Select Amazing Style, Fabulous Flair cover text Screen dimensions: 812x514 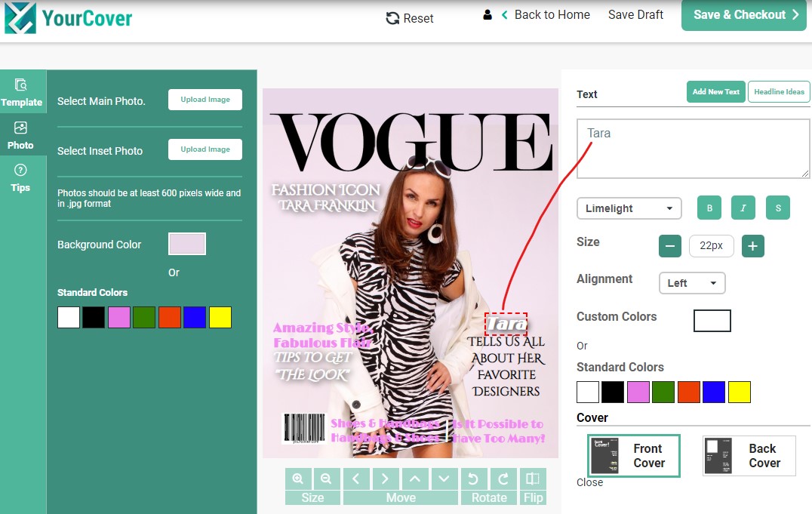tap(322, 334)
